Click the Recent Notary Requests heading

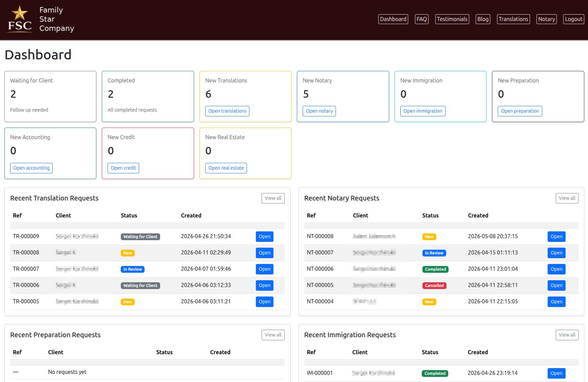pos(342,198)
